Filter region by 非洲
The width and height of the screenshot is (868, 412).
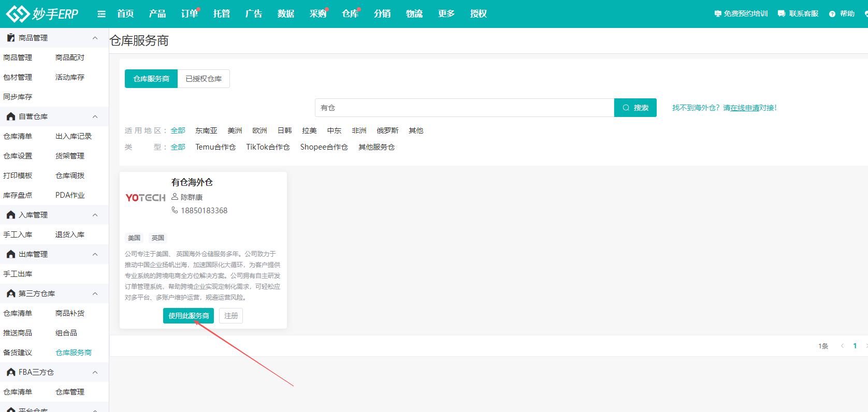coord(359,130)
